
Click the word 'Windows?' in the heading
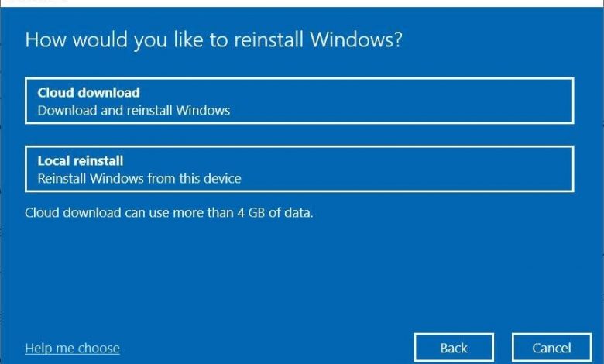coord(356,39)
